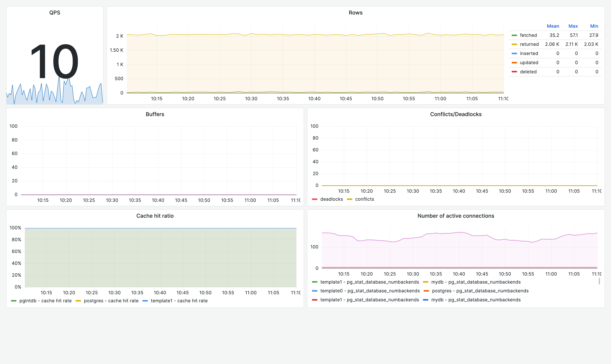Open color picker for orange updated swatch

(514, 63)
